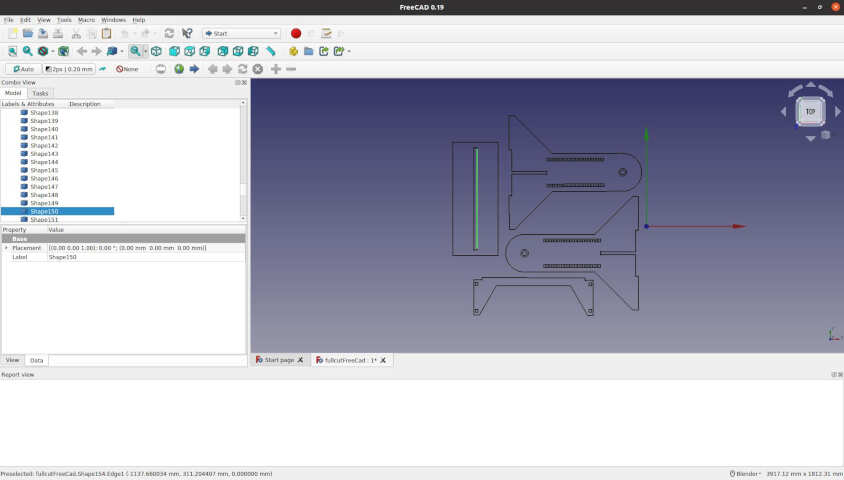Open the Start workbench dropdown

tap(241, 33)
